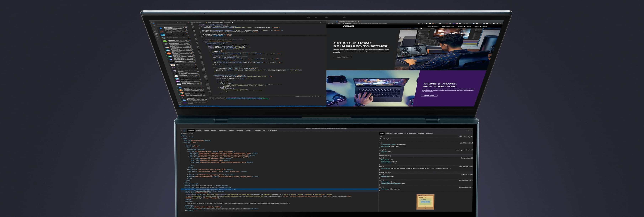This screenshot has width=644, height=217.
Task: Click the auto × auto content box
Action: coord(426,202)
